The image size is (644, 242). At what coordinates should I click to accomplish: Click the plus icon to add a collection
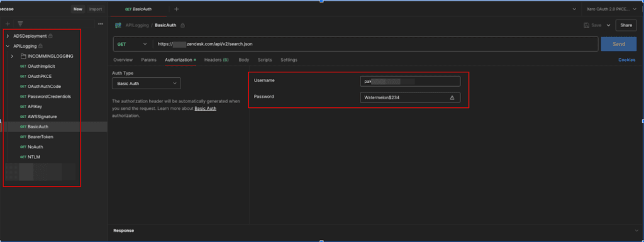point(8,24)
